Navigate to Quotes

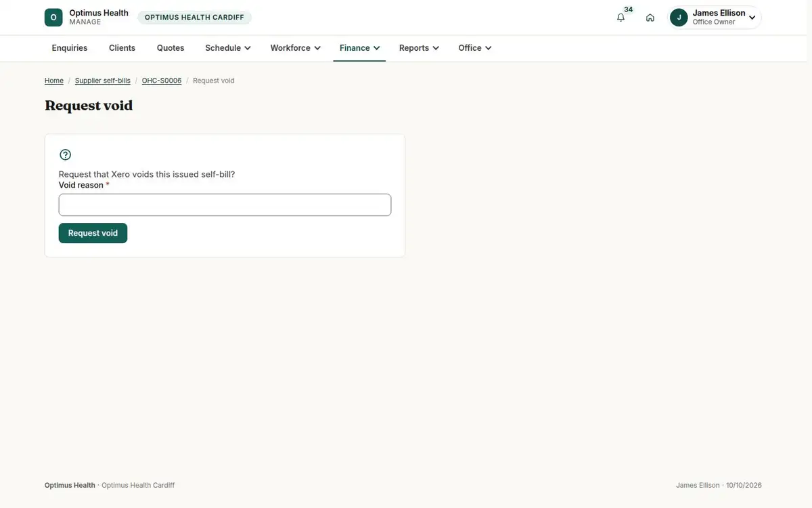click(171, 48)
